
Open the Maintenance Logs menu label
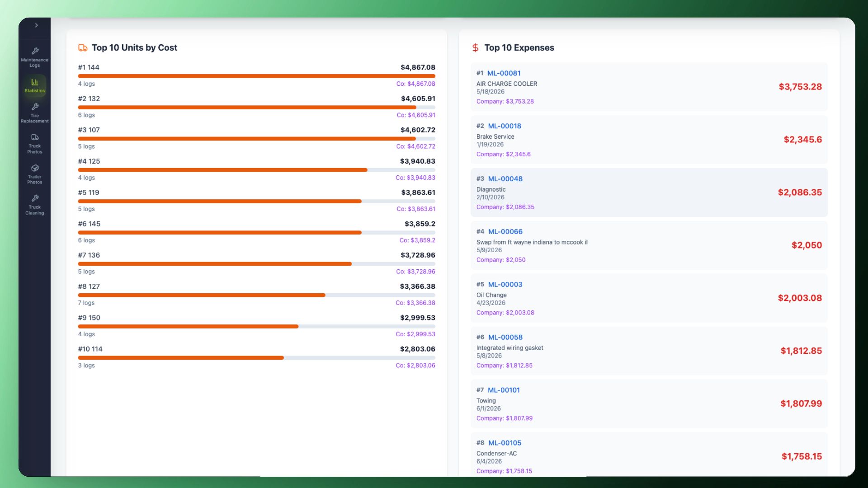35,62
